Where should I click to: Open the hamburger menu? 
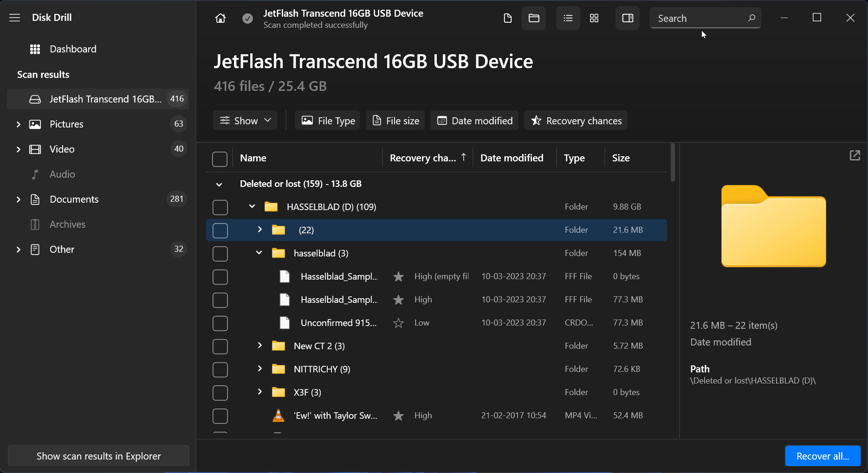point(15,18)
